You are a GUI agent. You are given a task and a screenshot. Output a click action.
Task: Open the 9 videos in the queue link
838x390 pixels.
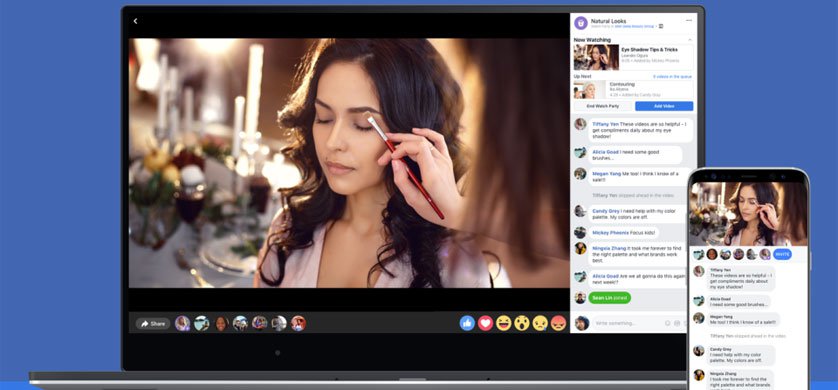pos(672,77)
